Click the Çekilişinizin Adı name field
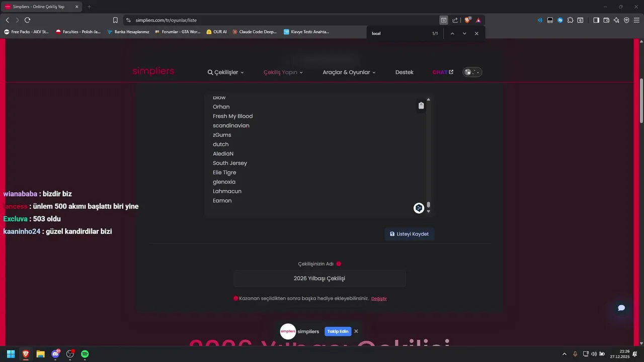Screen dimensions: 644x362 [x=319, y=279]
